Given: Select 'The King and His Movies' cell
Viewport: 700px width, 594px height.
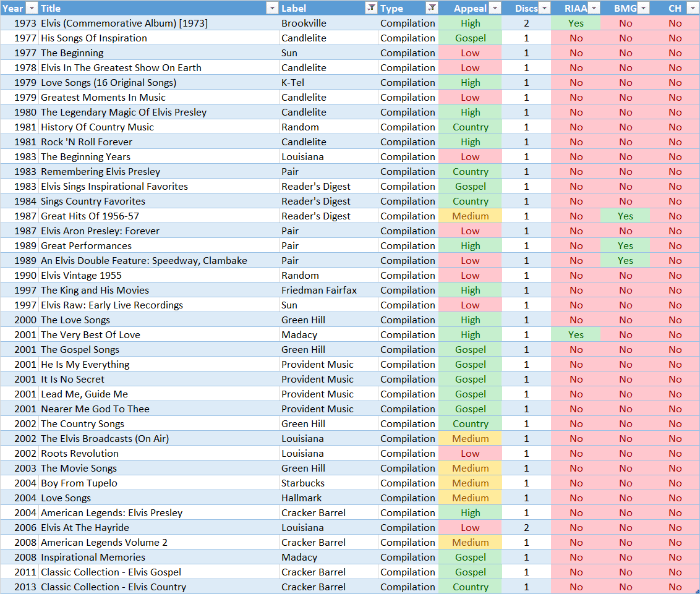Looking at the screenshot, I should tap(158, 291).
